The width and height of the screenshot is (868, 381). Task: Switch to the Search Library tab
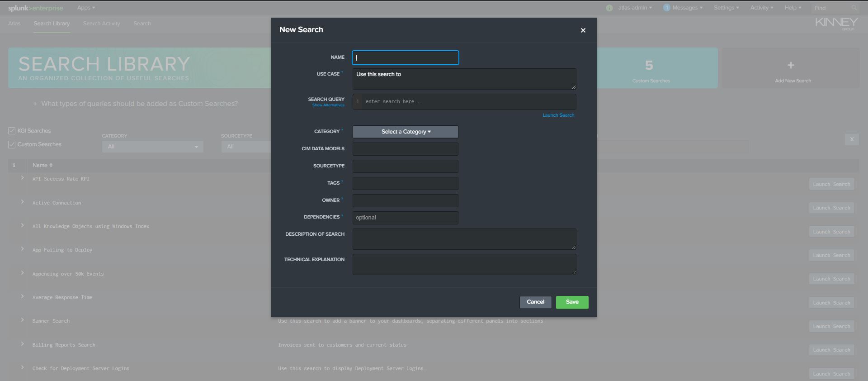point(52,24)
